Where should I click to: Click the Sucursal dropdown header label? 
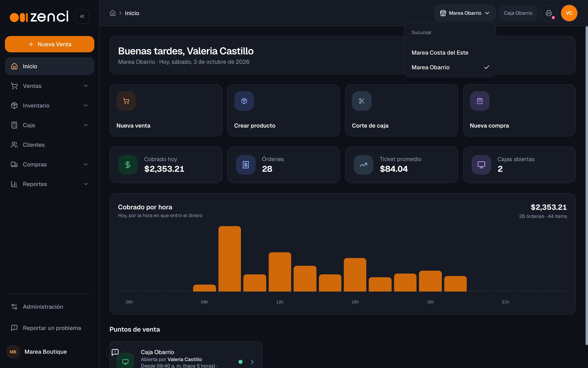click(x=421, y=33)
